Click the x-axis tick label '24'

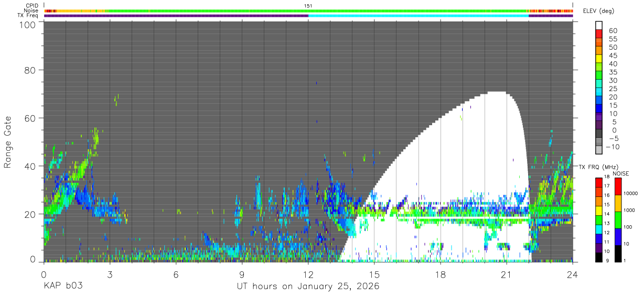pos(573,275)
